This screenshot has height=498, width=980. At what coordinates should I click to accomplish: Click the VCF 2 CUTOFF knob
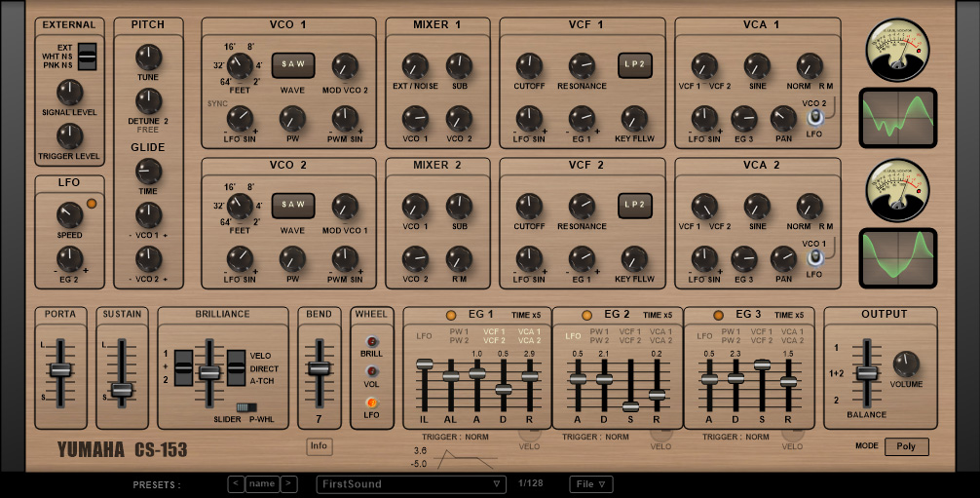click(x=529, y=206)
